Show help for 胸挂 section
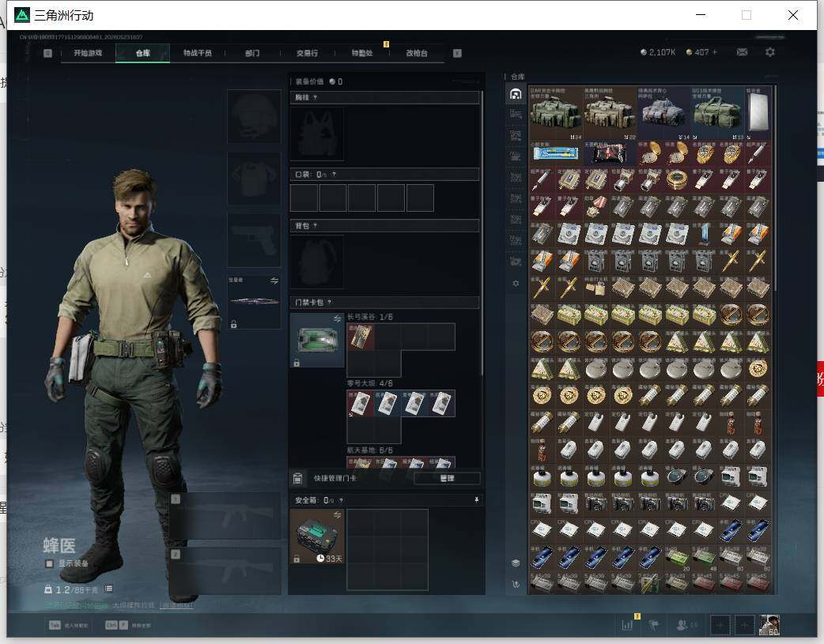 tap(315, 98)
